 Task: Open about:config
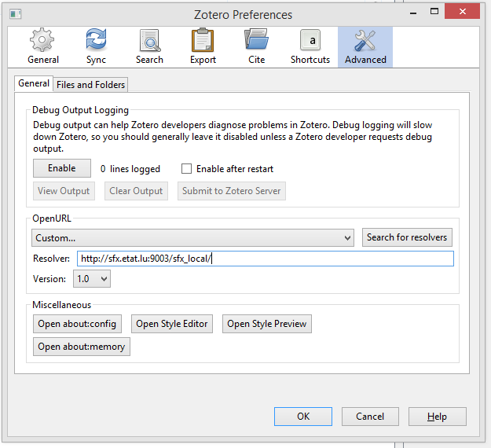pos(77,324)
